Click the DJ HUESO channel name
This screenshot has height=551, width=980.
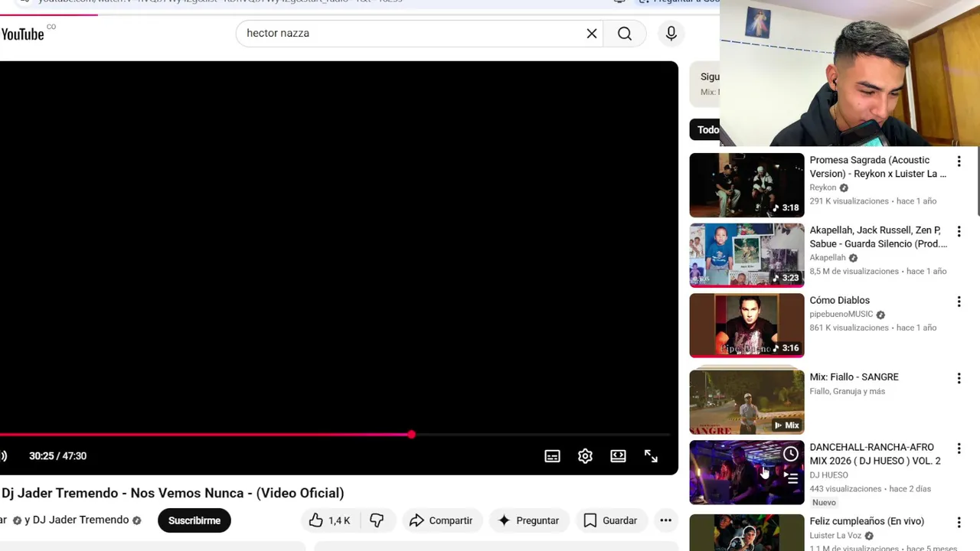pos(829,475)
